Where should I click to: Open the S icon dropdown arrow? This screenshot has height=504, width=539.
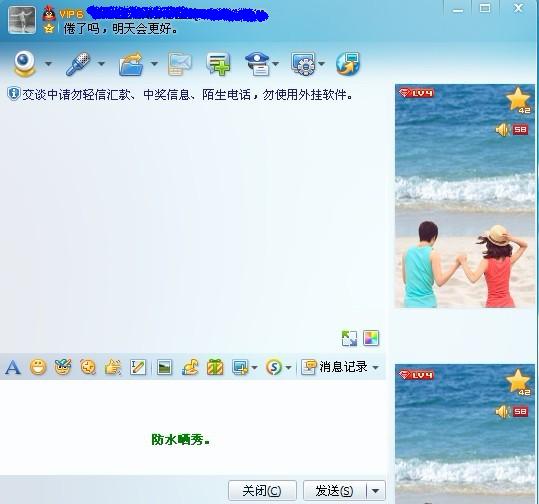(288, 368)
